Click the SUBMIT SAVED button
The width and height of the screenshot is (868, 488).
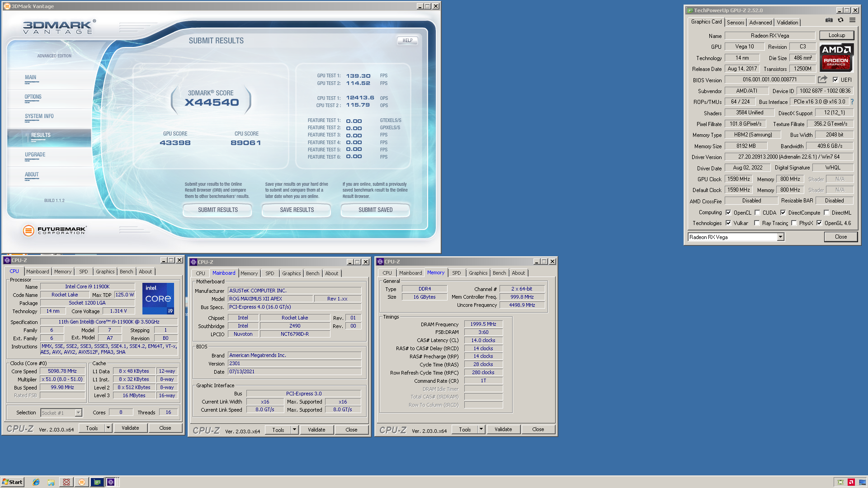[375, 210]
